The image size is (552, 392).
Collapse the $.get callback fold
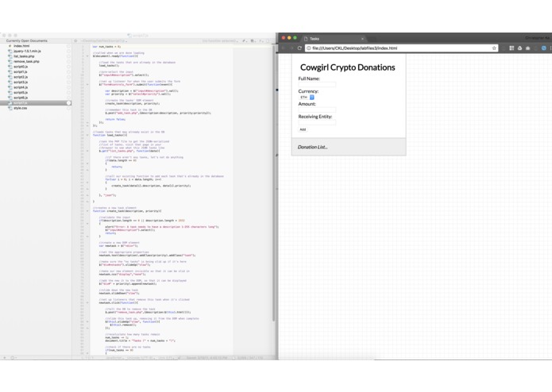[87, 151]
